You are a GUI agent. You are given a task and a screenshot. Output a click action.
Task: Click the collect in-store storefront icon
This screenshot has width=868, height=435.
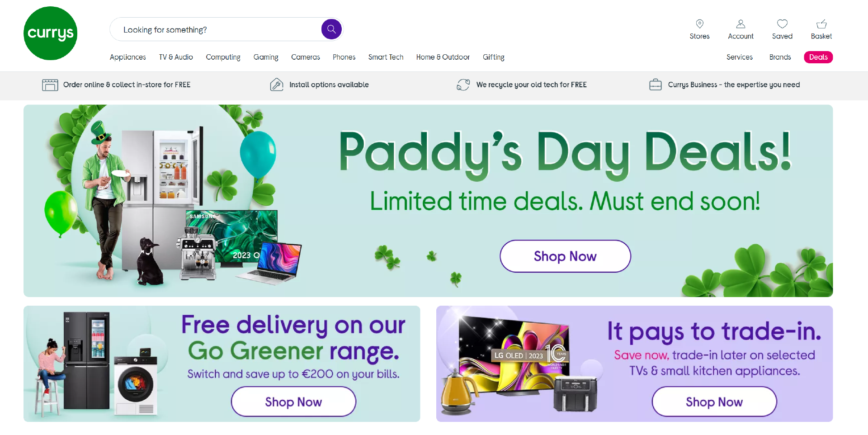tap(50, 85)
